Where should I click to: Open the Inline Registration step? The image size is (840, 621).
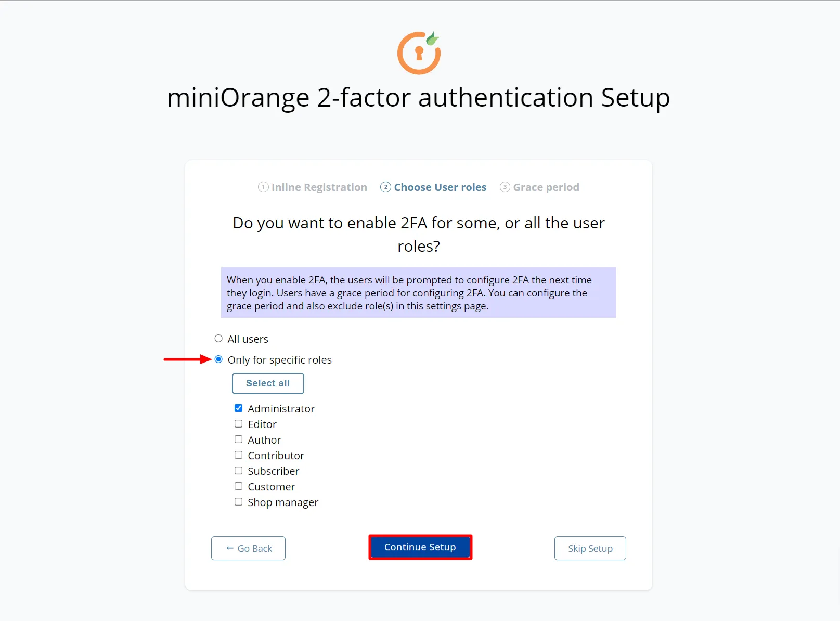point(319,187)
